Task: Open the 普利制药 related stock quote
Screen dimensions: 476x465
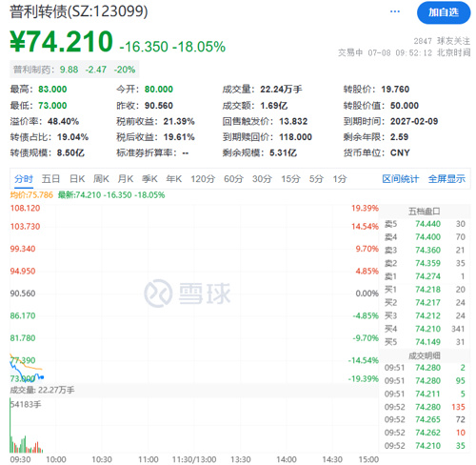Action: point(74,70)
